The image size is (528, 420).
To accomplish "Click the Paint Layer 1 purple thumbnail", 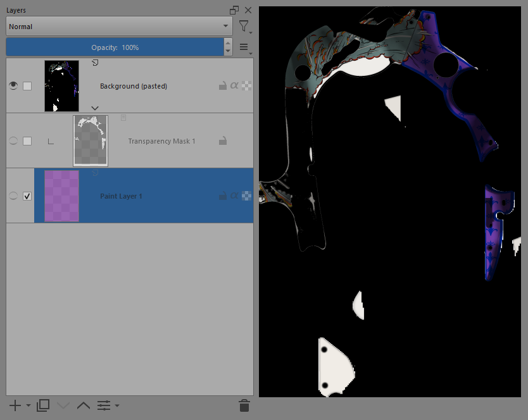I will pyautogui.click(x=61, y=196).
